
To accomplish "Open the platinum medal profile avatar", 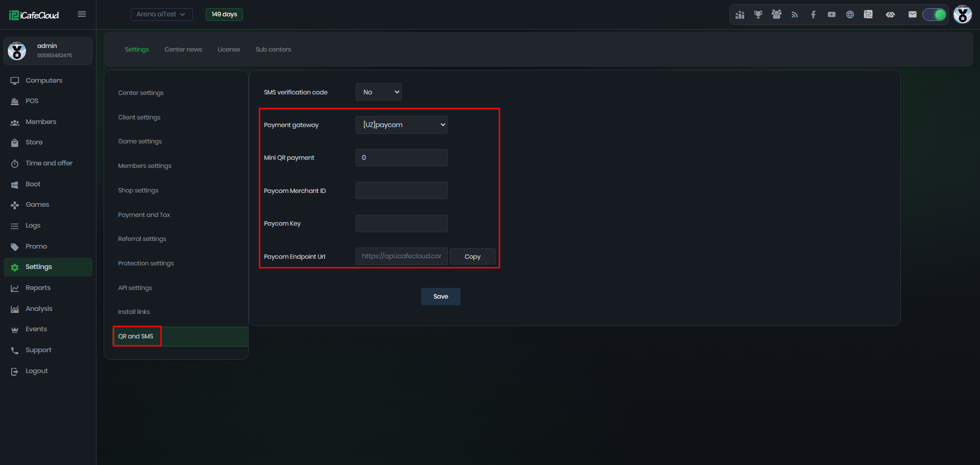I will (x=963, y=14).
